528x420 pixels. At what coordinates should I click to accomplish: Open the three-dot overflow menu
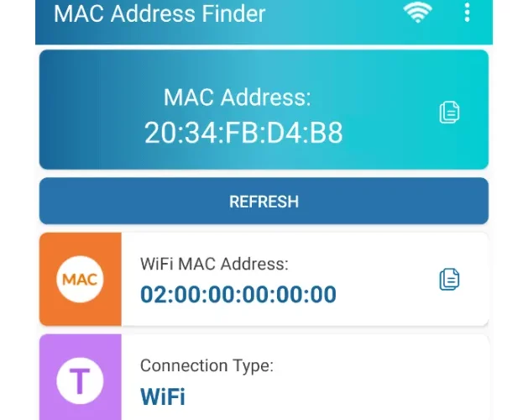point(467,13)
